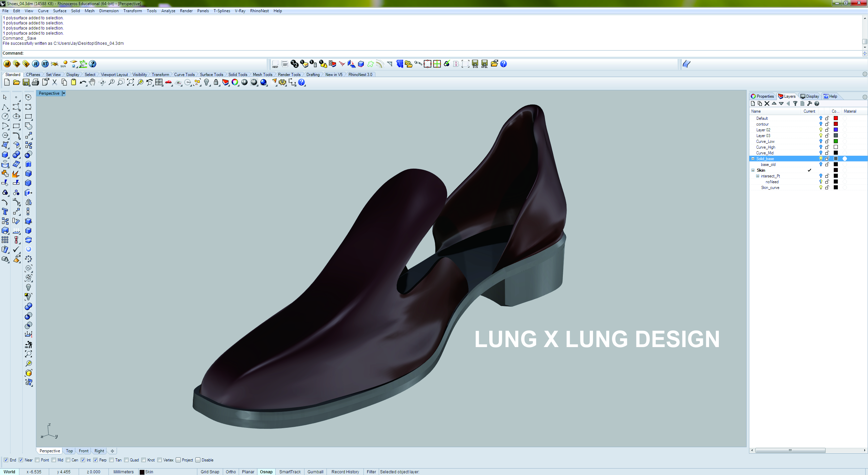The image size is (868, 475).
Task: Change the Curve_Low green color swatch
Action: tap(836, 141)
